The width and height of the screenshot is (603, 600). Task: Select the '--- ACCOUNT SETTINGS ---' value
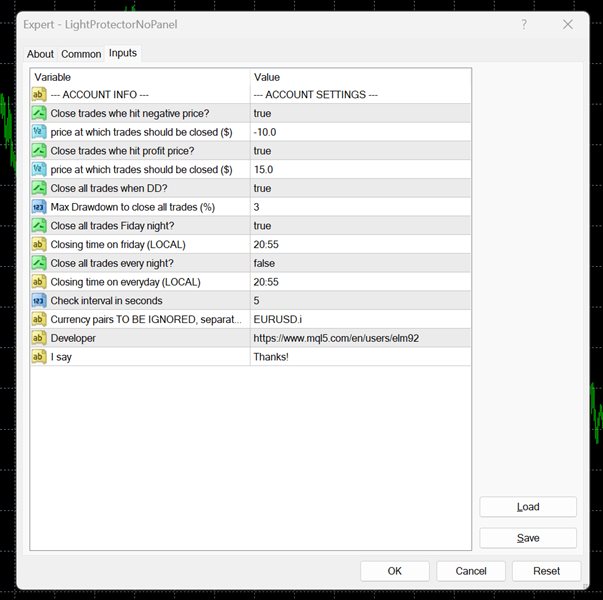coord(360,95)
